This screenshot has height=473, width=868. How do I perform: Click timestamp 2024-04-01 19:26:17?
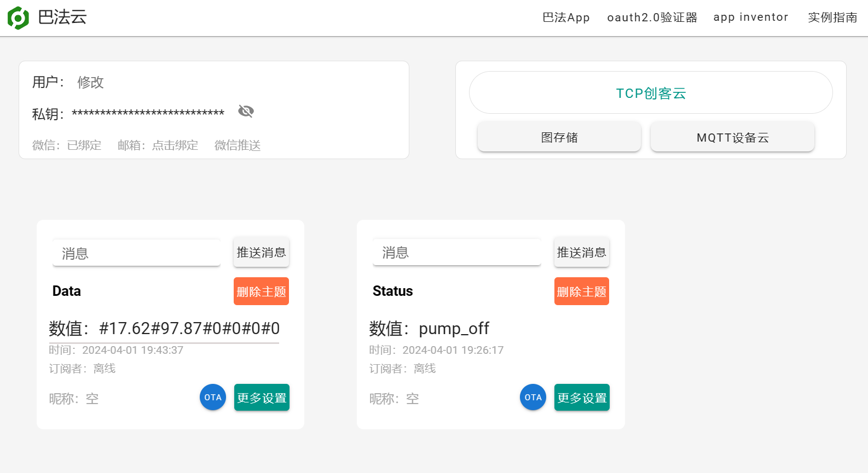coord(453,350)
